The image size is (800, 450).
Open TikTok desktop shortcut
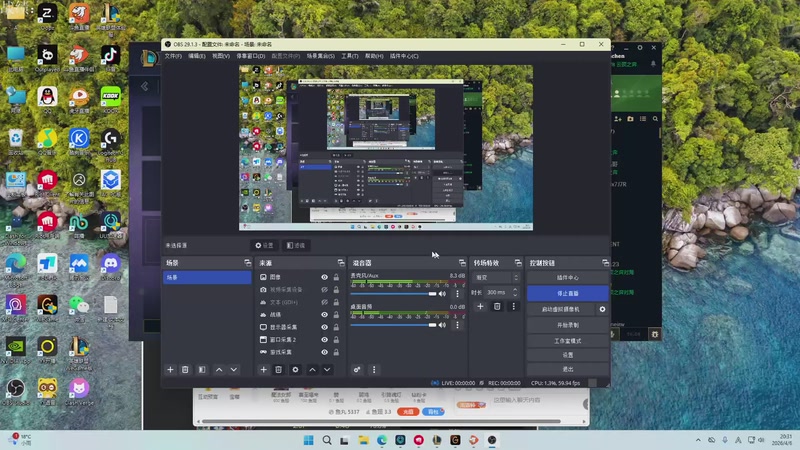tap(110, 58)
